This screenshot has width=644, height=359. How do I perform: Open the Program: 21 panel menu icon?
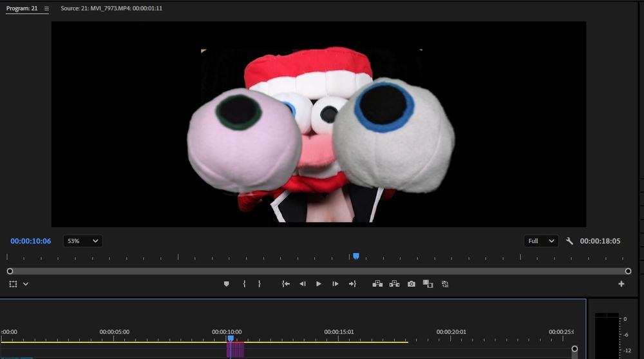[46, 8]
